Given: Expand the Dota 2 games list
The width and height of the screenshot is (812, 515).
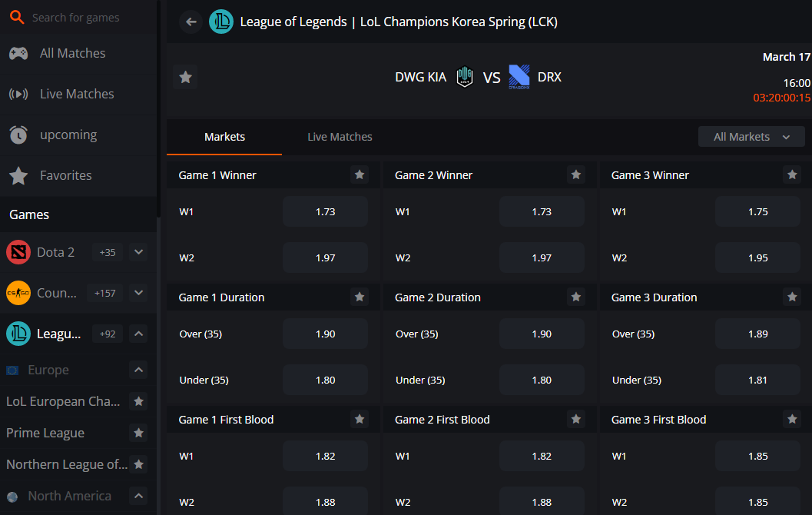Looking at the screenshot, I should pyautogui.click(x=138, y=252).
